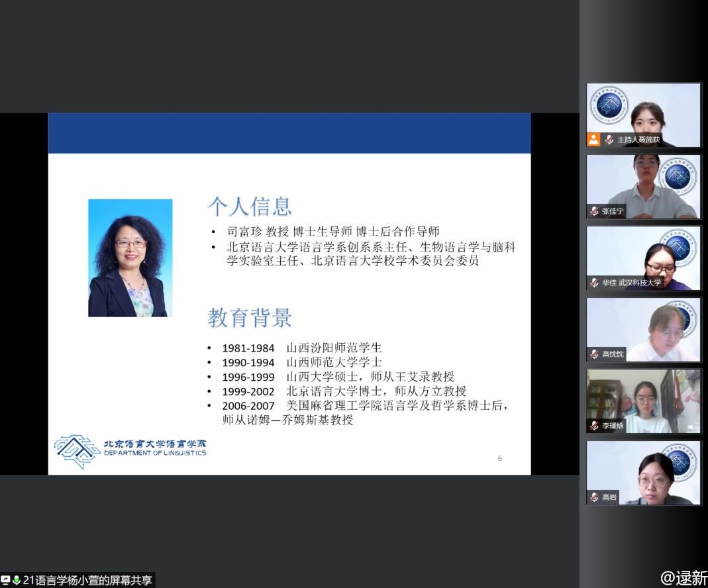Click the green microphone icon of the sharer
The height and width of the screenshot is (588, 708).
click(16, 580)
